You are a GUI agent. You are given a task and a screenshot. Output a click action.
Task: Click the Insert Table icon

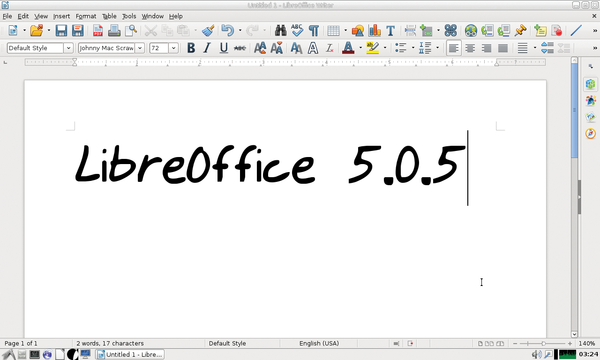(333, 31)
